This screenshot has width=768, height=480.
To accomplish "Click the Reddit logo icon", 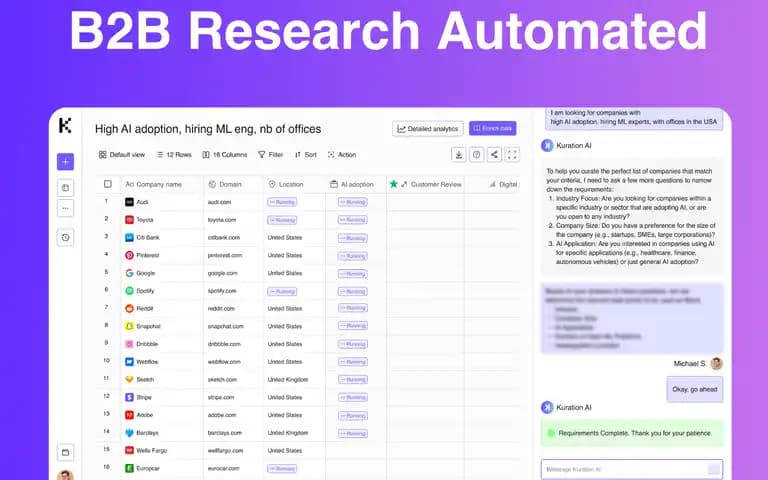I will 129,308.
